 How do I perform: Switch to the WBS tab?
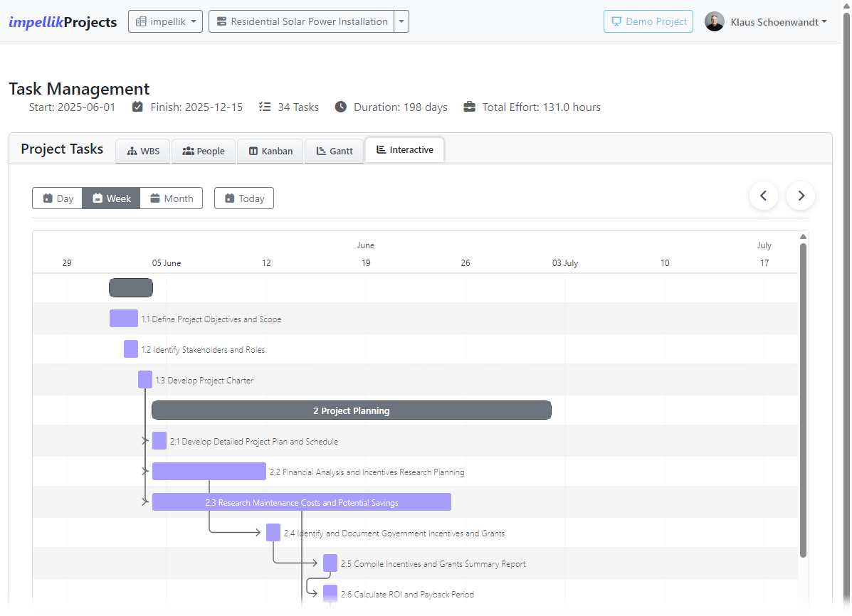(x=144, y=151)
